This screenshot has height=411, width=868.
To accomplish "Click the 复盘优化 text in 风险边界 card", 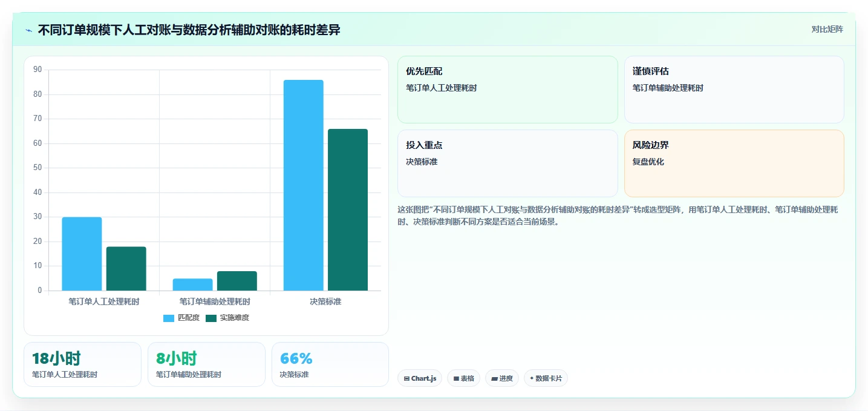I will tap(648, 162).
